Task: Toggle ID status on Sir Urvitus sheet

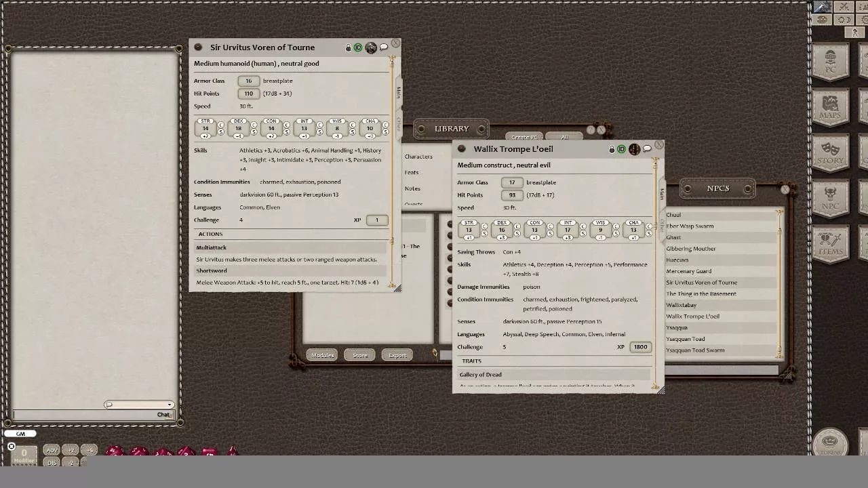Action: point(358,47)
